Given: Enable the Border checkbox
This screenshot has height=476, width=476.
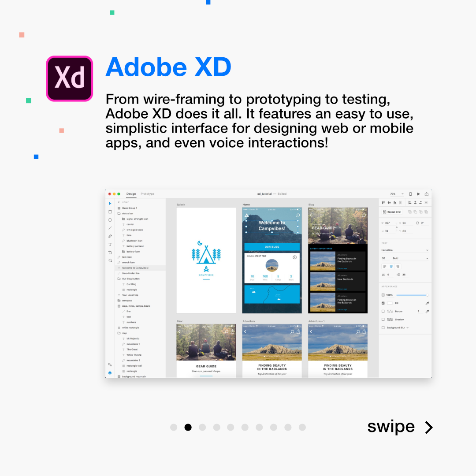Looking at the screenshot, I should pyautogui.click(x=383, y=311).
